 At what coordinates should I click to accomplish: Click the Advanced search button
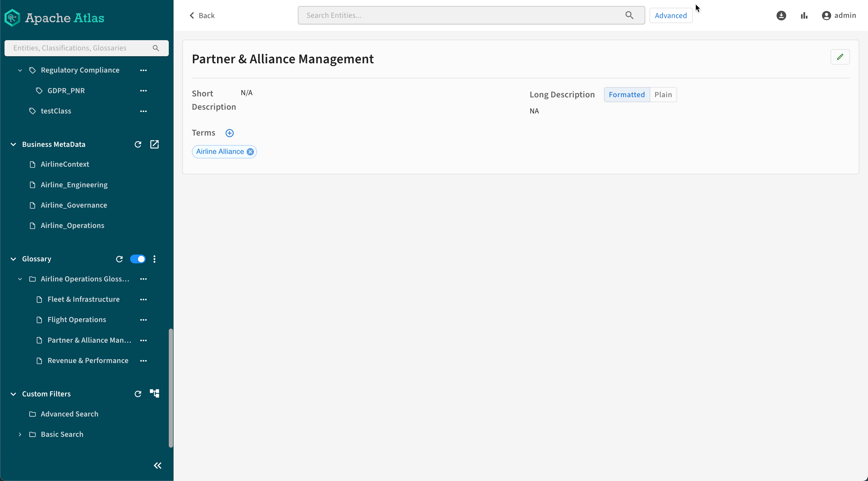(x=671, y=16)
